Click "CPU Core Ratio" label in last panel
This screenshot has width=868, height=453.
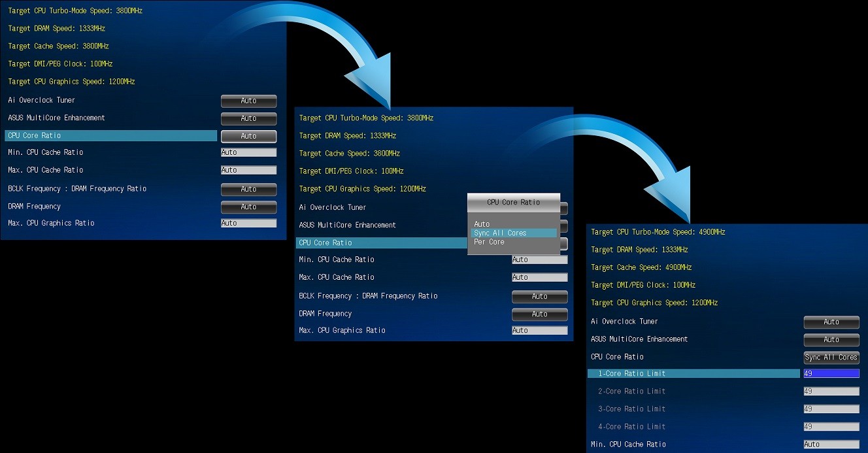617,357
